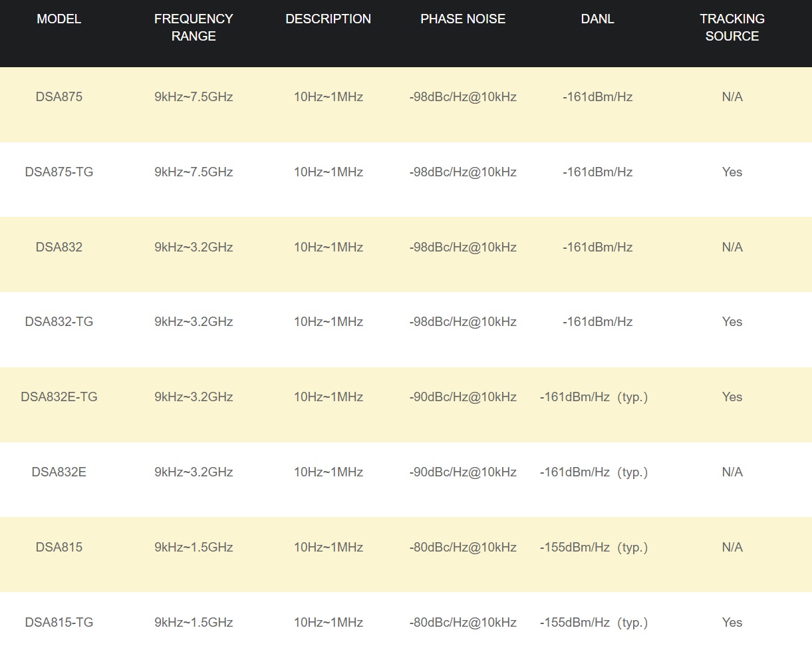
Task: Click the 10Hz~1MHz description in DSA875-TG row
Action: pyautogui.click(x=329, y=172)
